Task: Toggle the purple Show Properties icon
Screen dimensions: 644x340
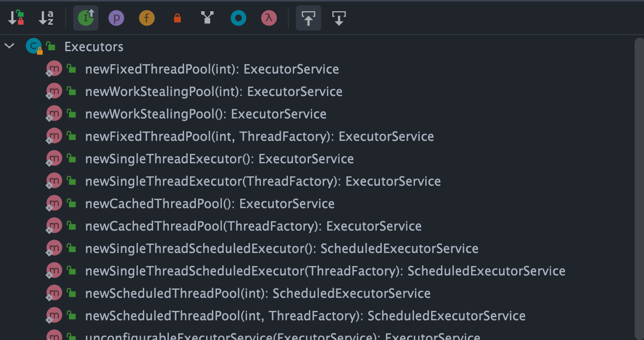Action: 116,18
